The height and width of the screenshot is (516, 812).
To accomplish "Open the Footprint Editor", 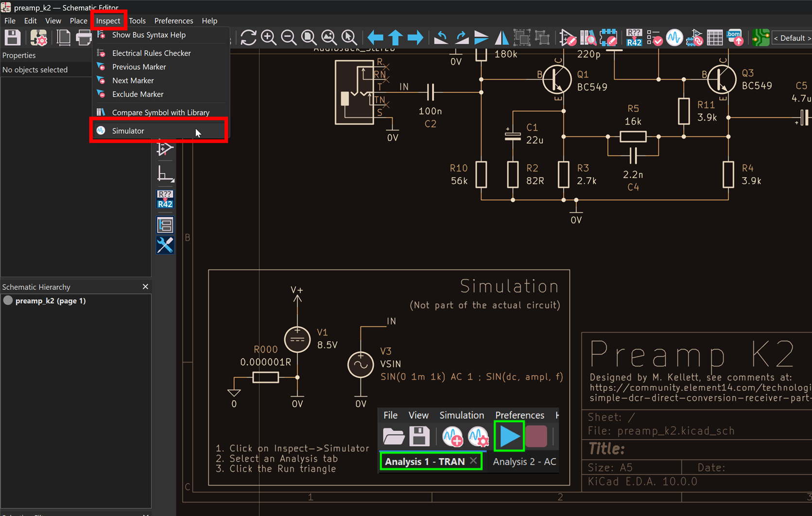I will [x=608, y=37].
